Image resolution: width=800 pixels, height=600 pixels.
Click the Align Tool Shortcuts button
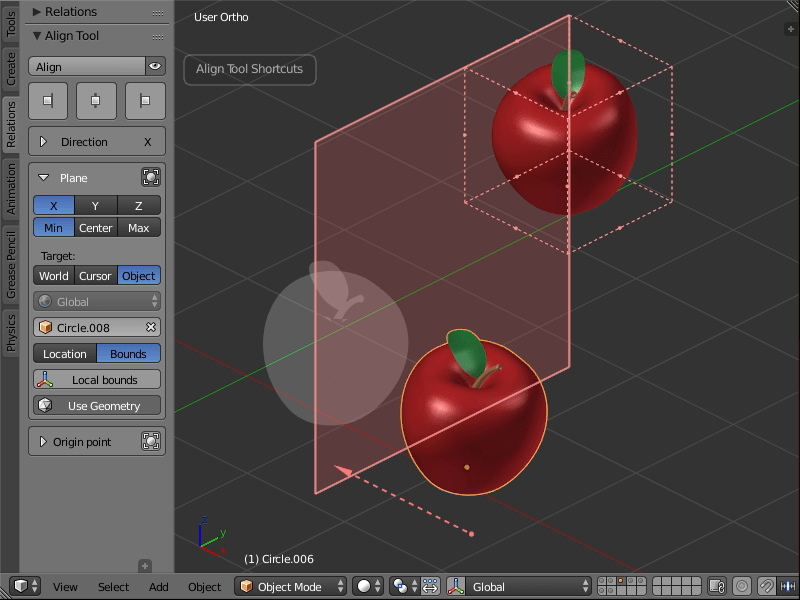click(x=249, y=69)
